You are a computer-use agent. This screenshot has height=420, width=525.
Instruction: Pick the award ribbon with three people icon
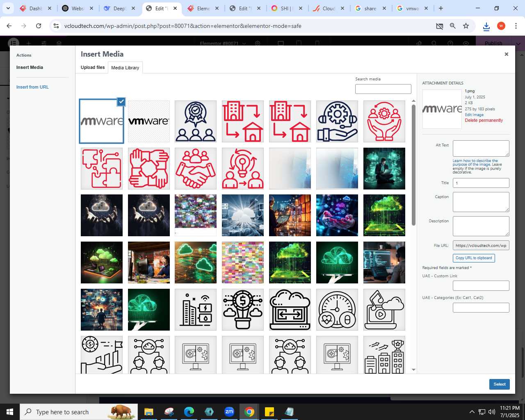(196, 121)
